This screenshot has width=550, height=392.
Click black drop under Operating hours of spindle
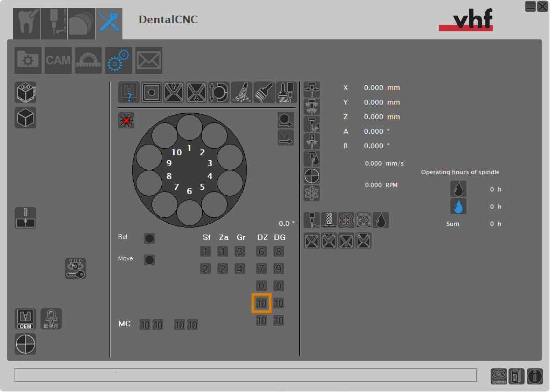click(458, 189)
